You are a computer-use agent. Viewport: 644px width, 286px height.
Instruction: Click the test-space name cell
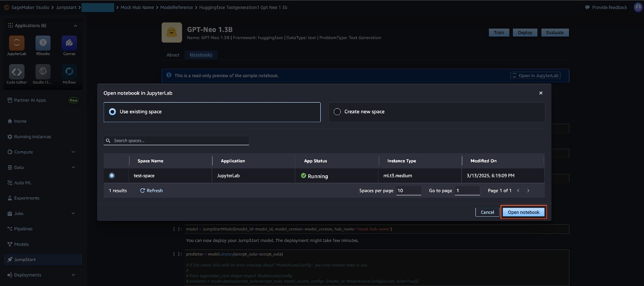click(x=145, y=176)
